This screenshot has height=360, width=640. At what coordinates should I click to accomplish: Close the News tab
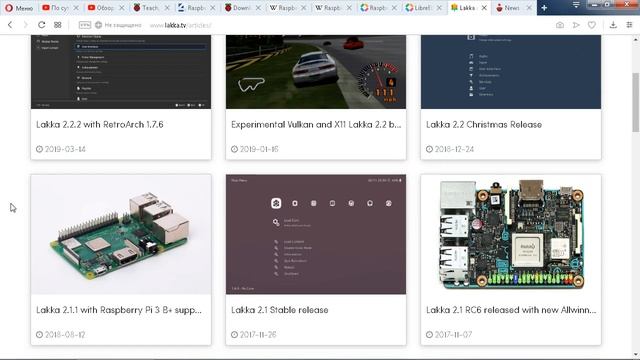[x=529, y=8]
